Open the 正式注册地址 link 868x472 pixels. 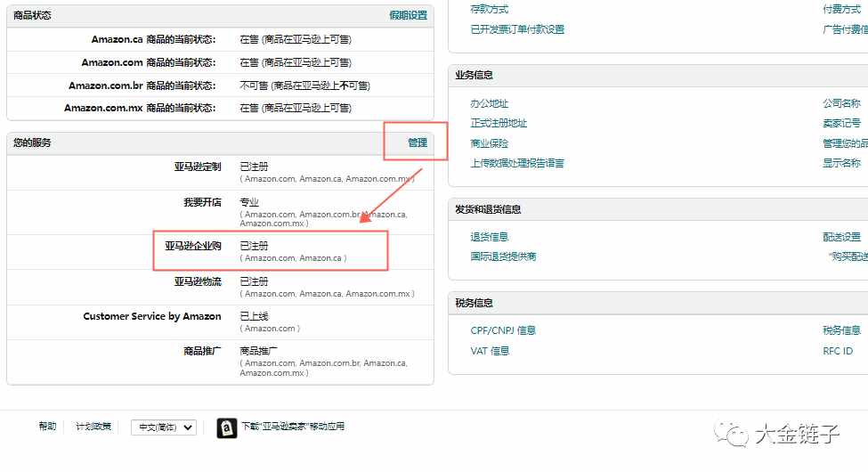(499, 123)
